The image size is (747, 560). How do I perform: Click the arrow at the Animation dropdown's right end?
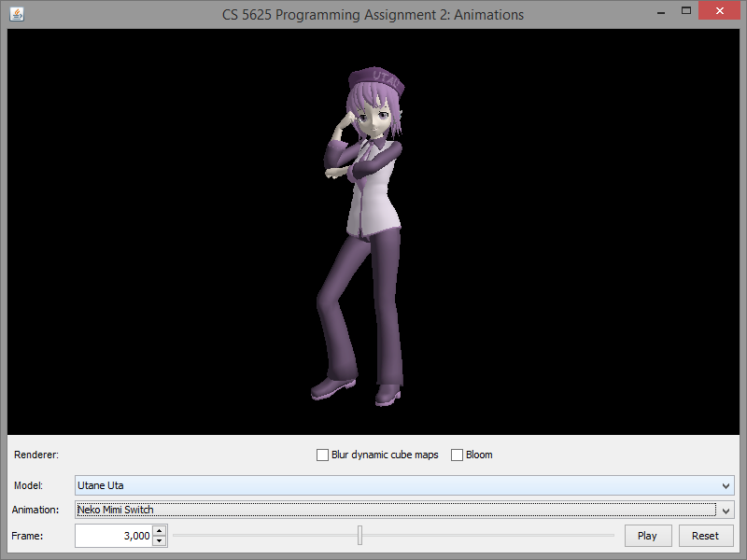(x=726, y=511)
